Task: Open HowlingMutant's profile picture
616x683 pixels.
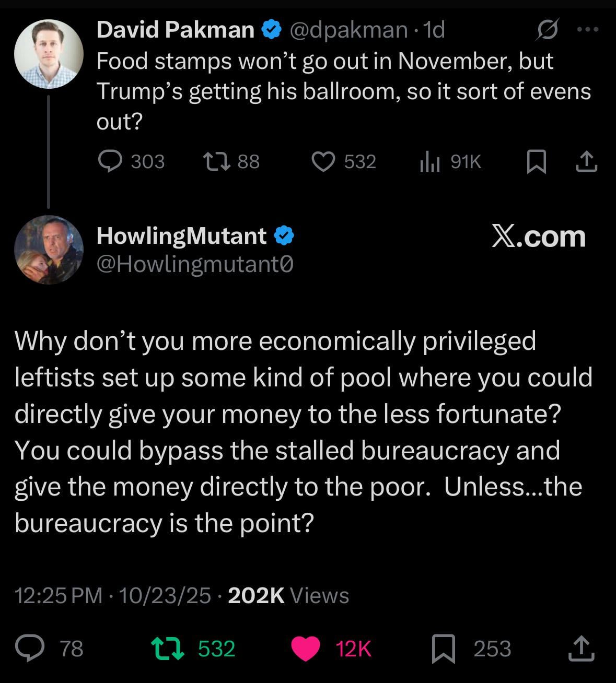Action: [x=49, y=250]
